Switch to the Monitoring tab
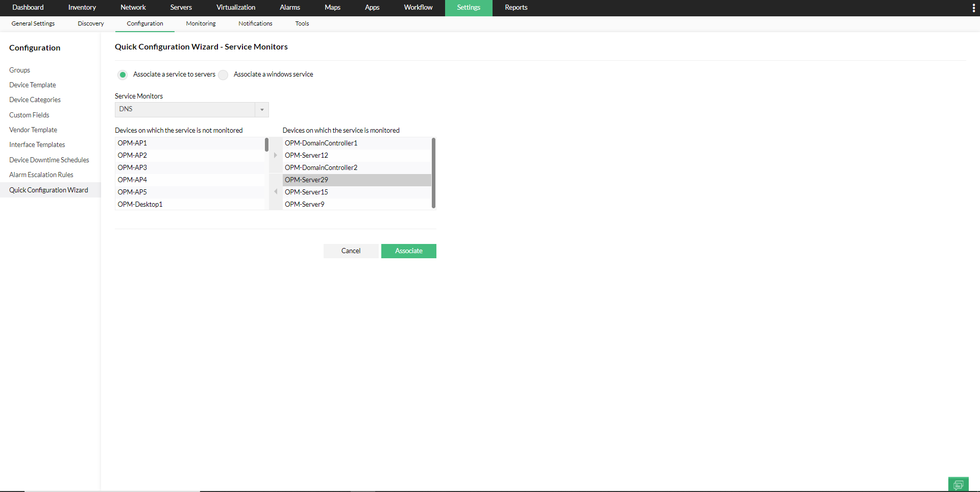Viewport: 980px width, 492px height. click(200, 23)
